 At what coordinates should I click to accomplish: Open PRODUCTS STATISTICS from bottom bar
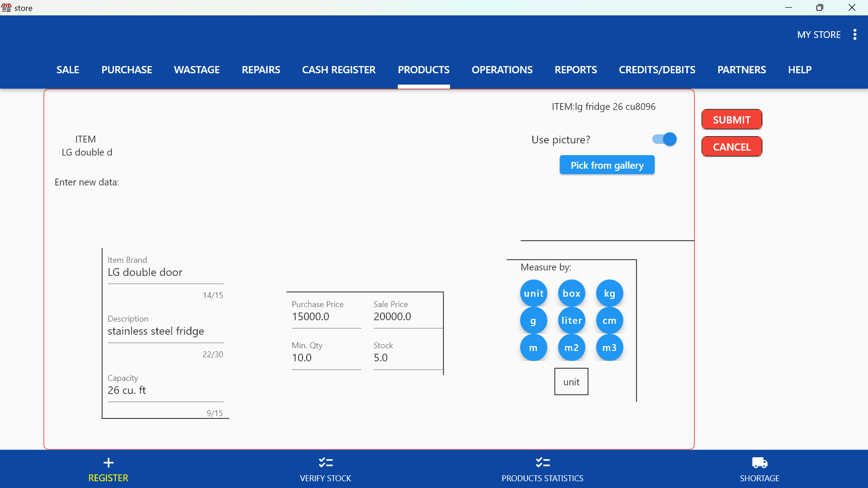(542, 469)
